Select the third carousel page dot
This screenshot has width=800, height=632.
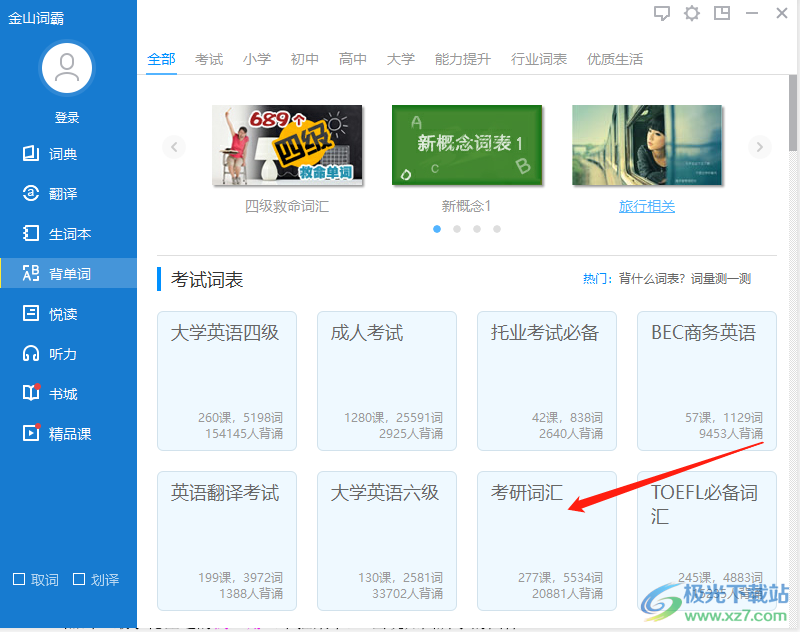click(477, 229)
